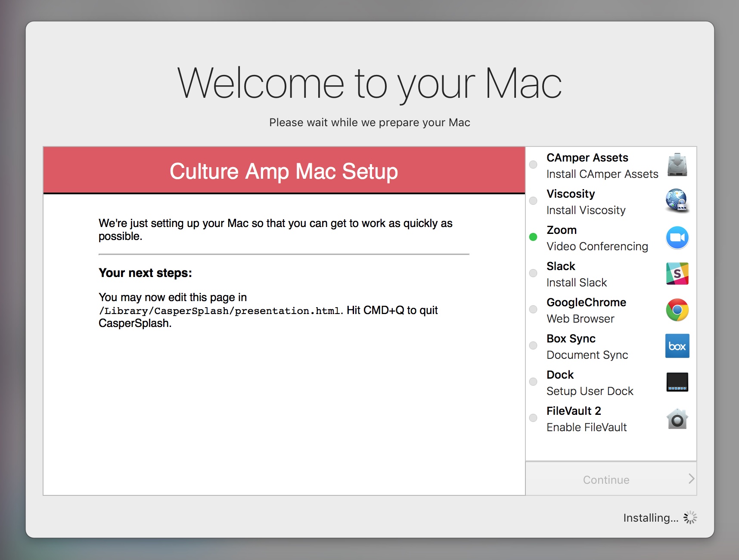Click the Culture Amp Mac Setup banner heading
This screenshot has width=739, height=560.
284,171
